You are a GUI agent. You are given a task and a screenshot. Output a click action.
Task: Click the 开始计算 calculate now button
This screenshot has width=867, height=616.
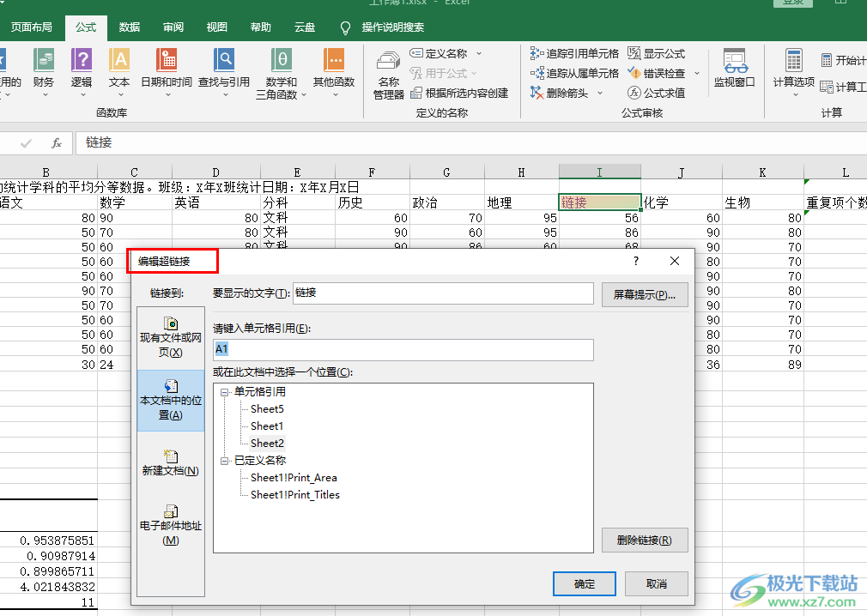click(x=844, y=60)
